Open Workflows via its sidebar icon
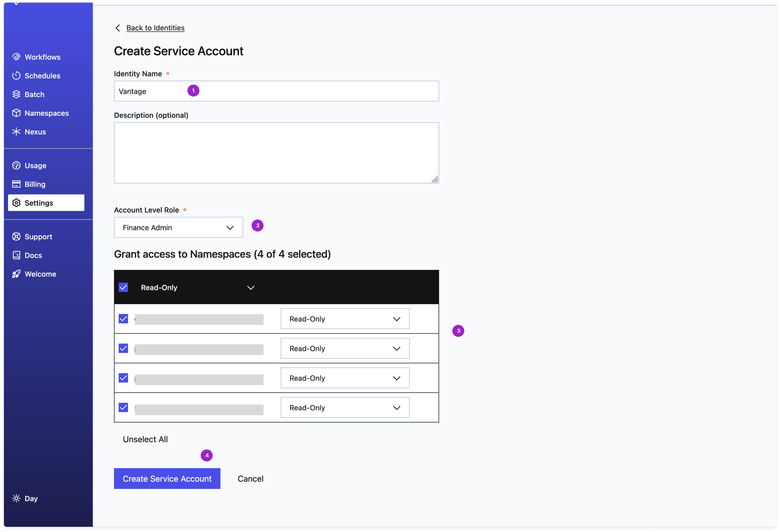This screenshot has width=780, height=532. click(x=16, y=57)
